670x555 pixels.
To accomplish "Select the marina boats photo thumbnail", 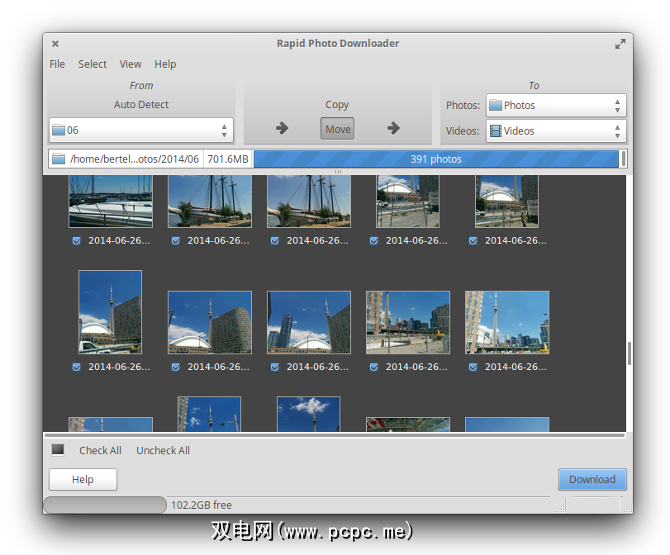I will 111,201.
